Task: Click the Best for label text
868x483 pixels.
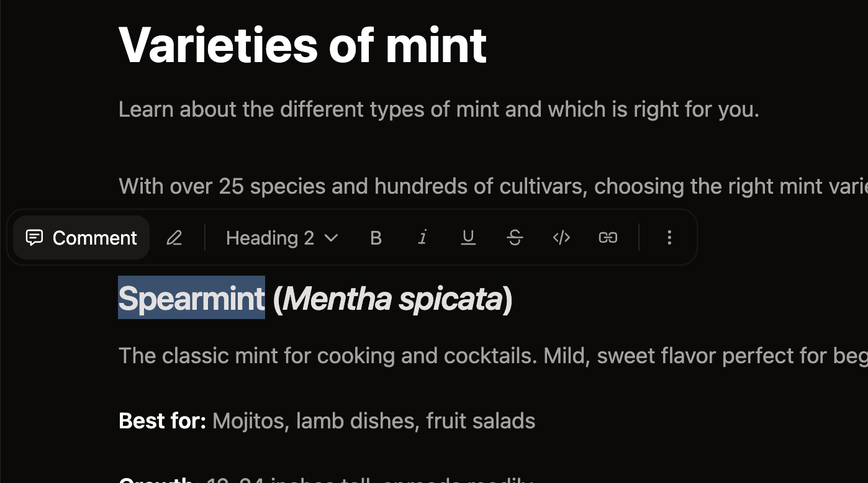Action: tap(162, 420)
